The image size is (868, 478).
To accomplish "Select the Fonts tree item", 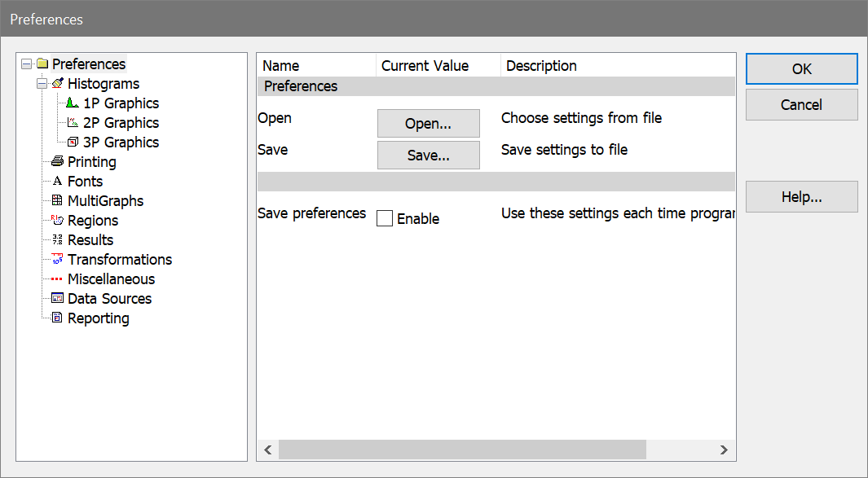I will [85, 182].
